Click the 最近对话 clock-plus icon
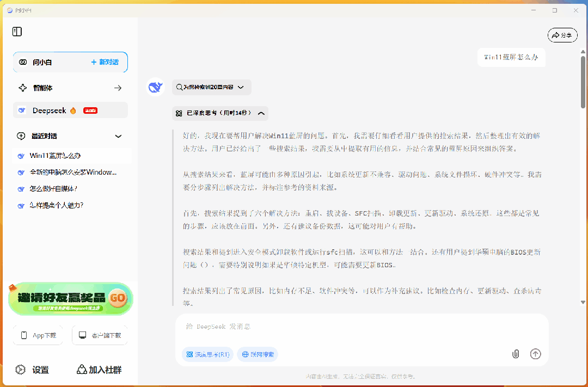Viewport: 588px width, 387px height. point(21,136)
